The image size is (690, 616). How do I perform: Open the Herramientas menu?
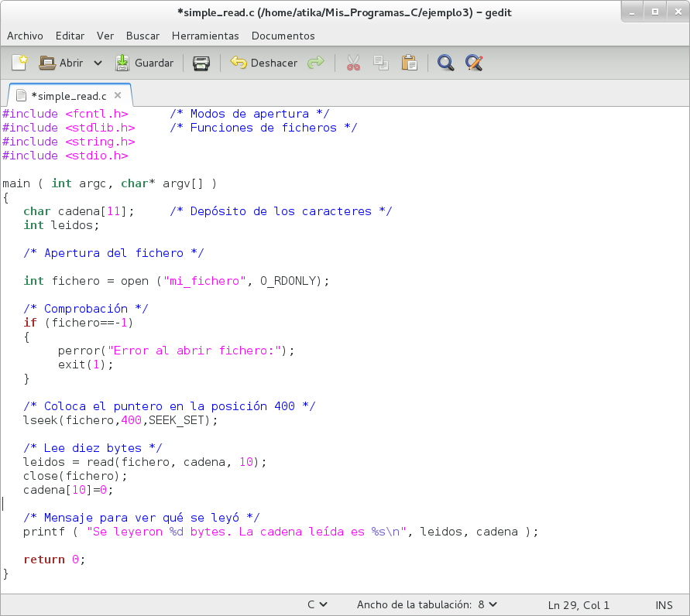205,36
